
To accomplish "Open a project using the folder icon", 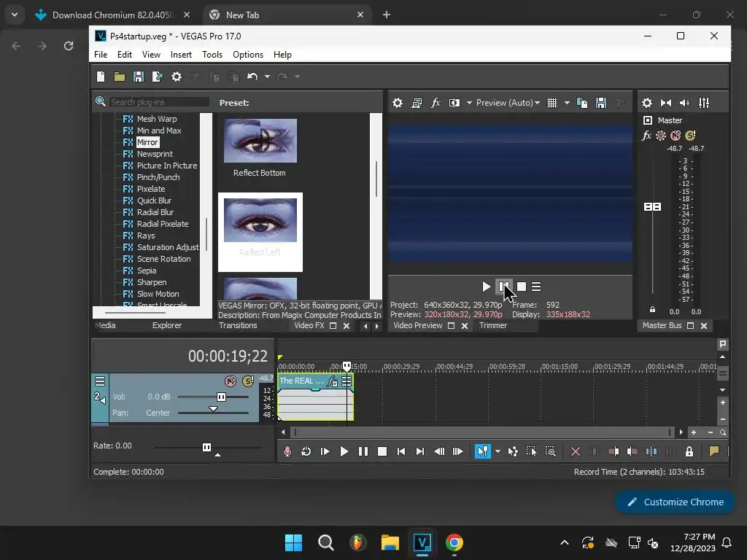I will pyautogui.click(x=120, y=77).
